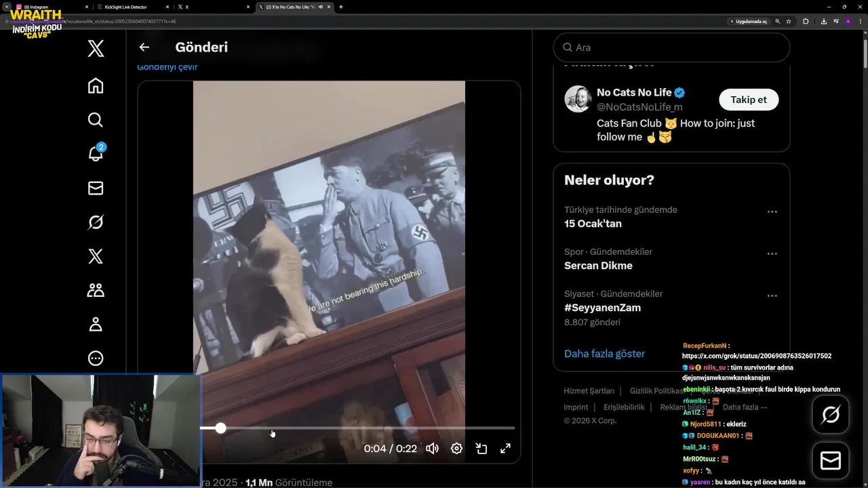Viewport: 868px width, 488px height.
Task: Open the browser profile avatar icon
Action: click(848, 21)
